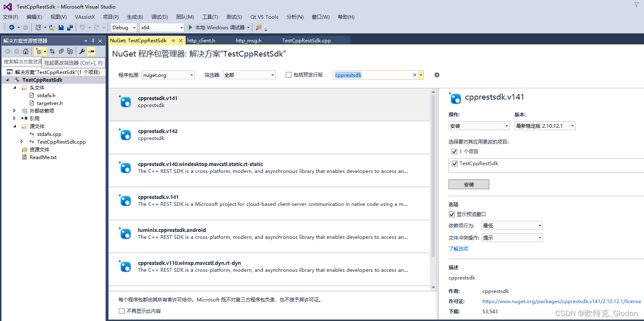Close the Solution Explorer panel

click(x=100, y=41)
